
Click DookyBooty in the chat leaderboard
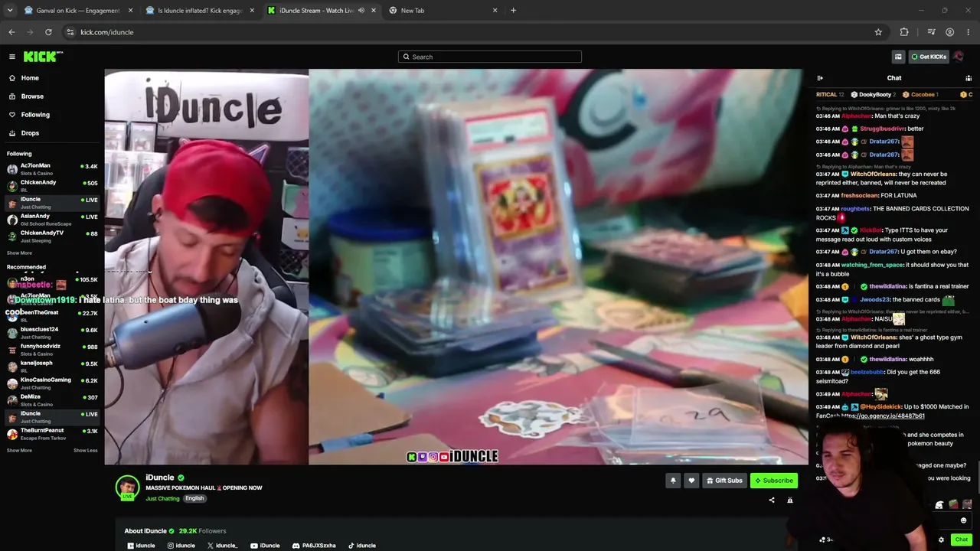pos(875,95)
